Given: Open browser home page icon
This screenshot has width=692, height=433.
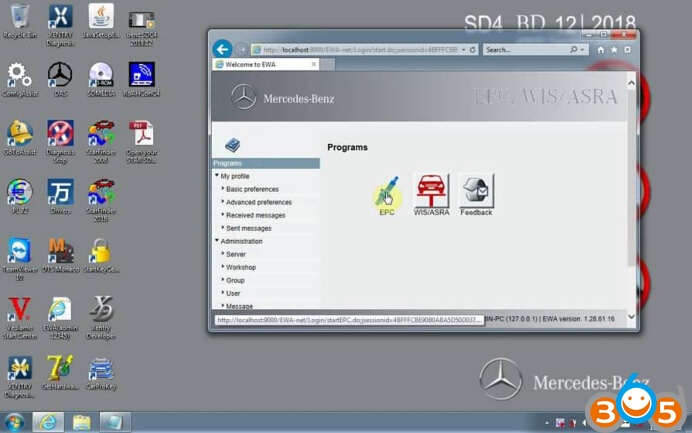Looking at the screenshot, I should pos(601,50).
